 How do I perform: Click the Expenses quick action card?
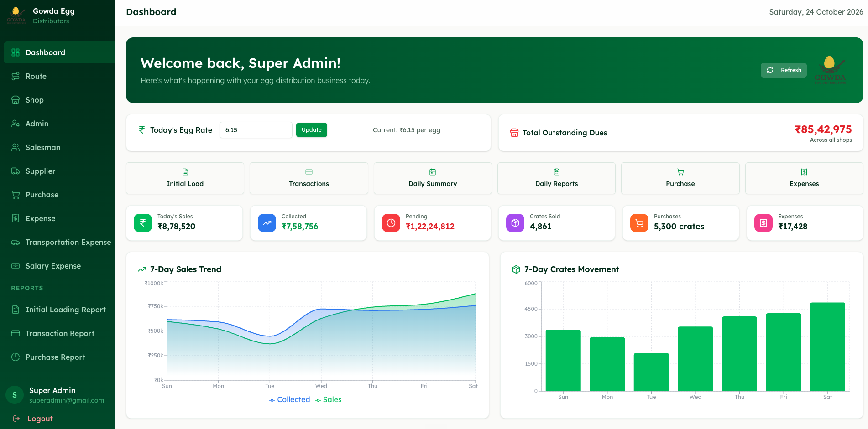point(804,178)
